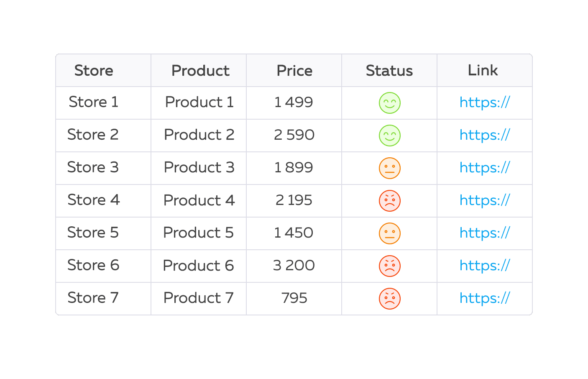Open the https link for Store 2
The width and height of the screenshot is (588, 379).
(x=484, y=135)
